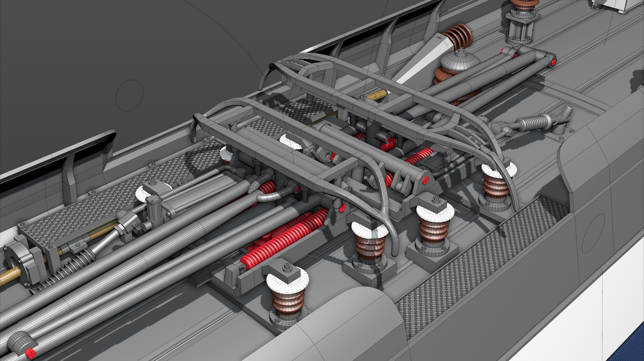Select the short brass cylinder under upper frame
Image resolution: width=644 pixels, height=361 pixels.
[376, 96]
